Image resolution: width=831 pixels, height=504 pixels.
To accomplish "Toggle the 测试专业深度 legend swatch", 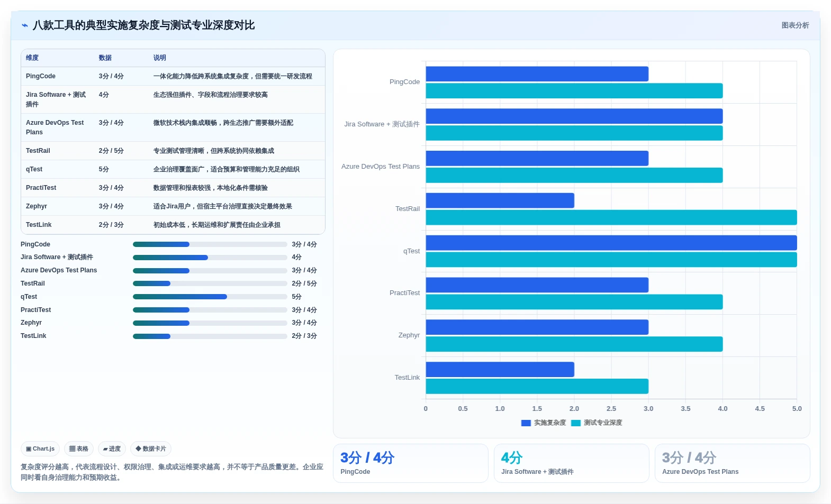I will coord(576,423).
